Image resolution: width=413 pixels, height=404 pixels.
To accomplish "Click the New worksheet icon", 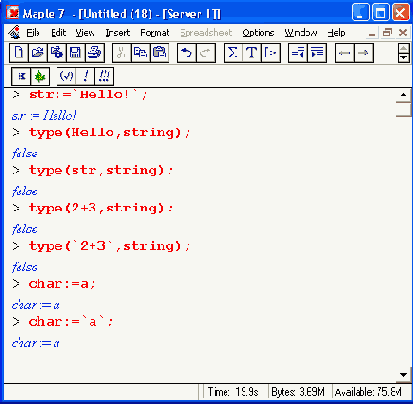I will click(19, 53).
